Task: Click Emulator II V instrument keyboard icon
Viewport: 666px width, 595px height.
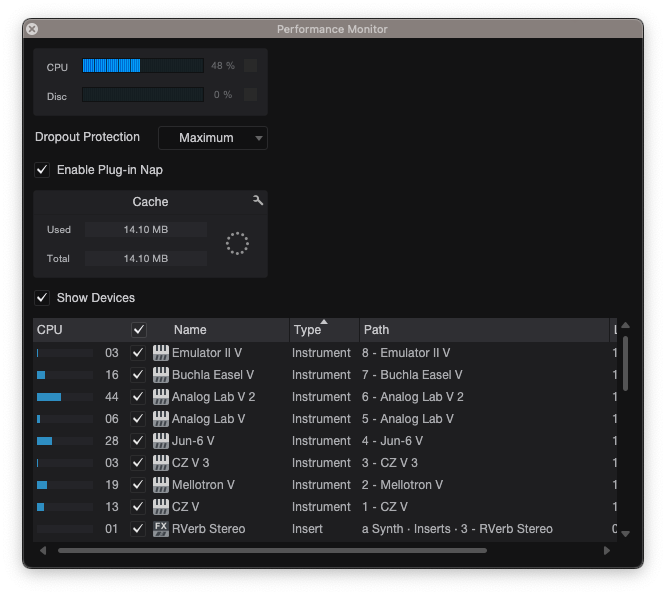Action: [x=161, y=353]
